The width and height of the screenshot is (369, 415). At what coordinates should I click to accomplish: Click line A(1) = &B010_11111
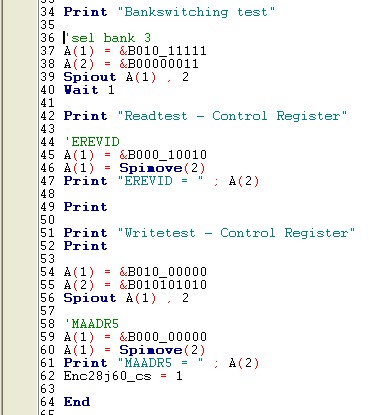coord(135,51)
